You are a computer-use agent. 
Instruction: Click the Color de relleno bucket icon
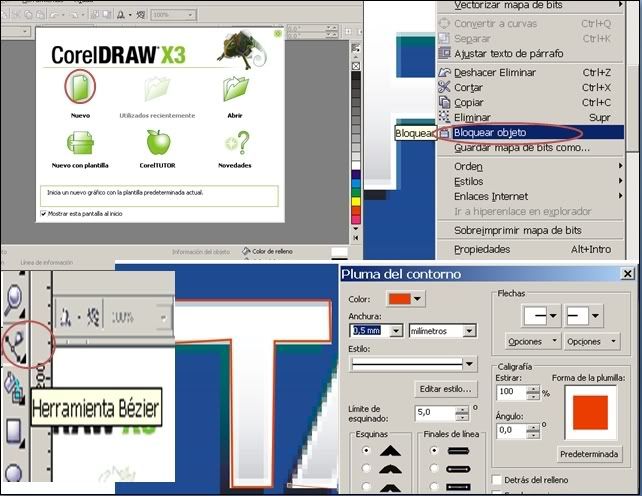[x=246, y=251]
